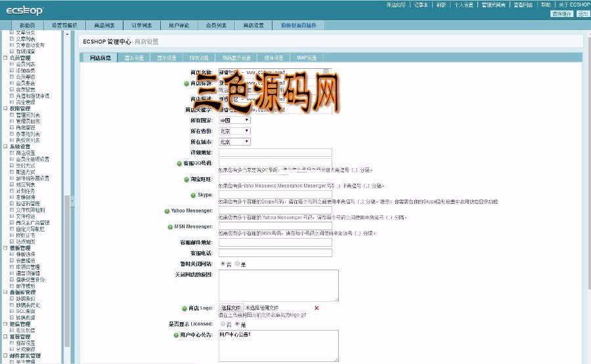Click the 详细地址 input field
This screenshot has width=591, height=364.
point(275,152)
